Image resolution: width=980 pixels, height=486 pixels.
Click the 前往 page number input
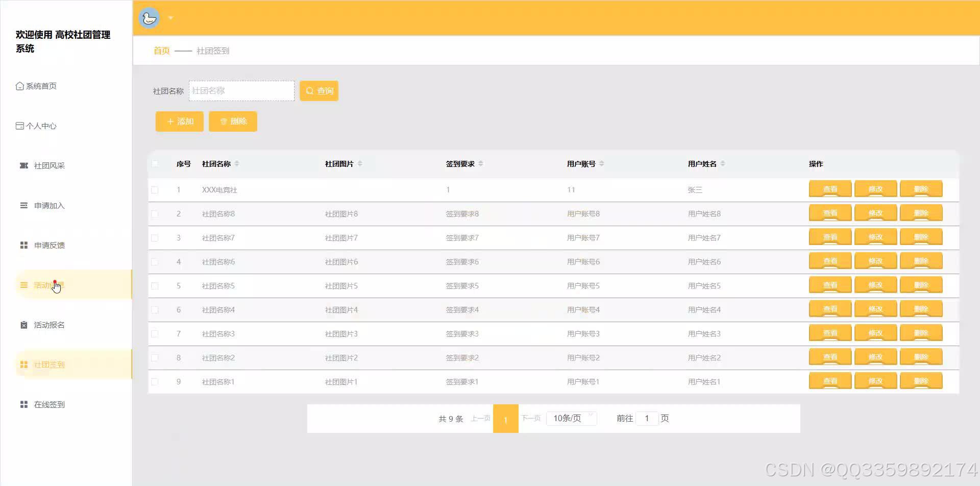[647, 418]
